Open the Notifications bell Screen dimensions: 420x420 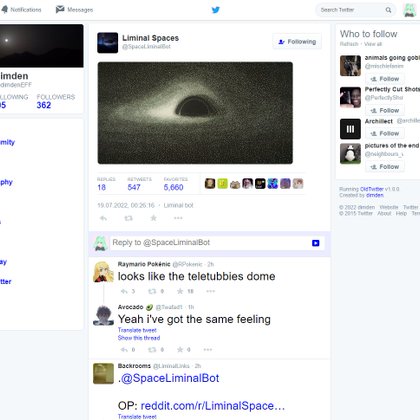[21, 10]
